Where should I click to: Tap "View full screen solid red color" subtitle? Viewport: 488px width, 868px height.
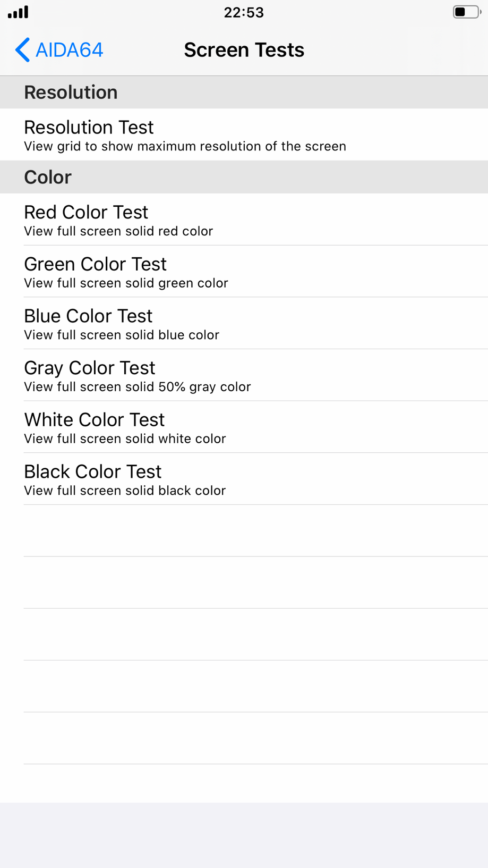click(x=118, y=231)
